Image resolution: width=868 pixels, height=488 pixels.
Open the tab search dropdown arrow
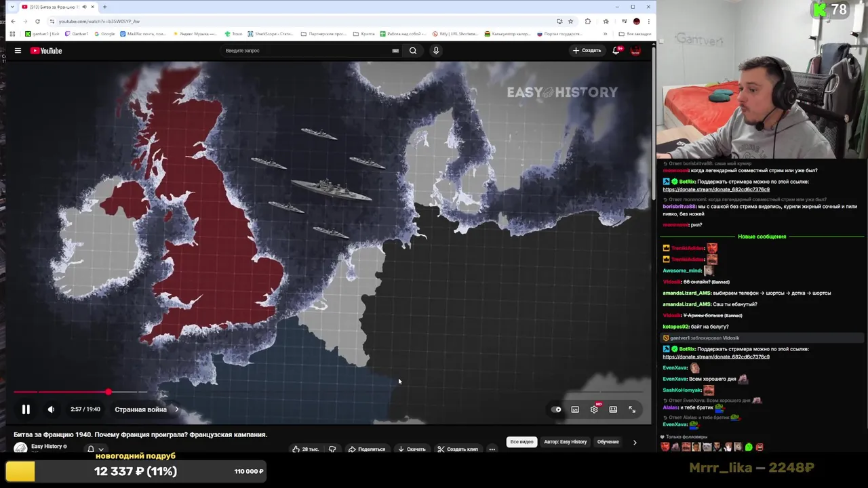point(12,7)
